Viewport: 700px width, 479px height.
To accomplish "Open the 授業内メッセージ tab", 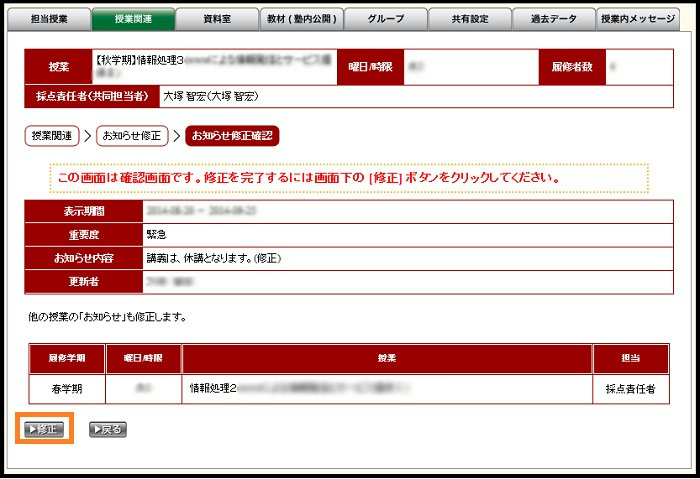I will pyautogui.click(x=638, y=19).
